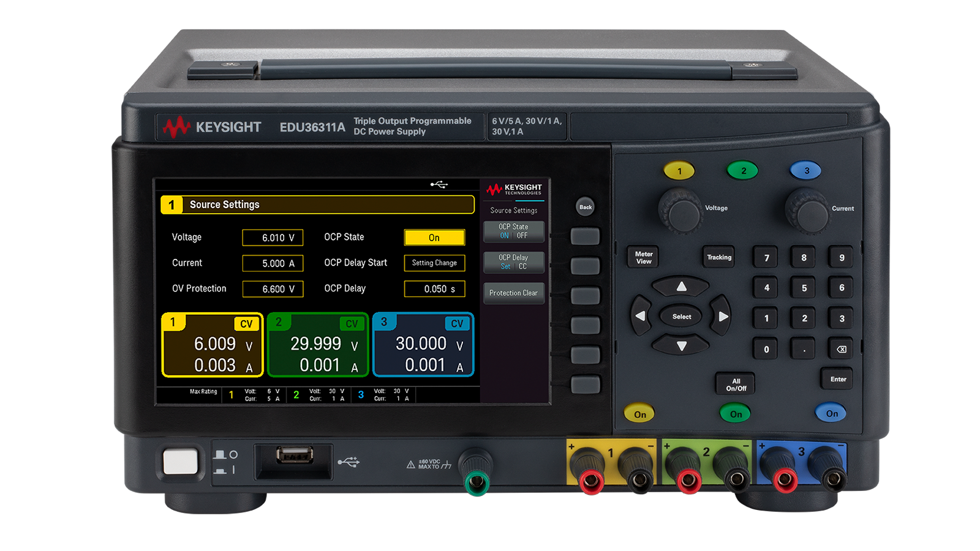980x551 pixels.
Task: Tap the softkey beside OCP State
Action: (585, 236)
